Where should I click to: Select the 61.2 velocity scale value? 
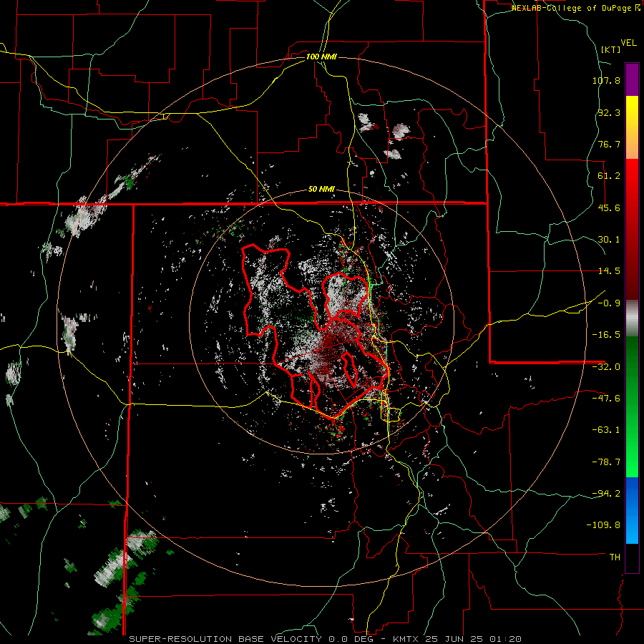tap(609, 176)
